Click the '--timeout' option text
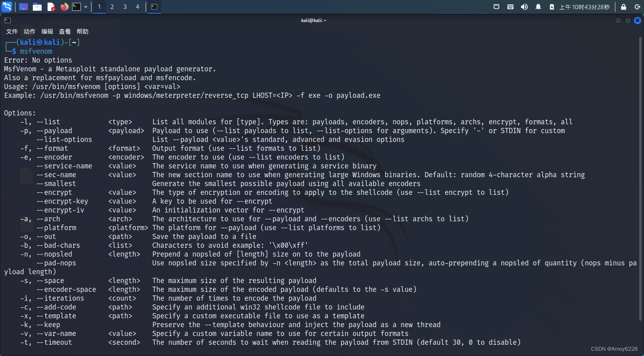Screen dimensions: 644x356 point(54,342)
